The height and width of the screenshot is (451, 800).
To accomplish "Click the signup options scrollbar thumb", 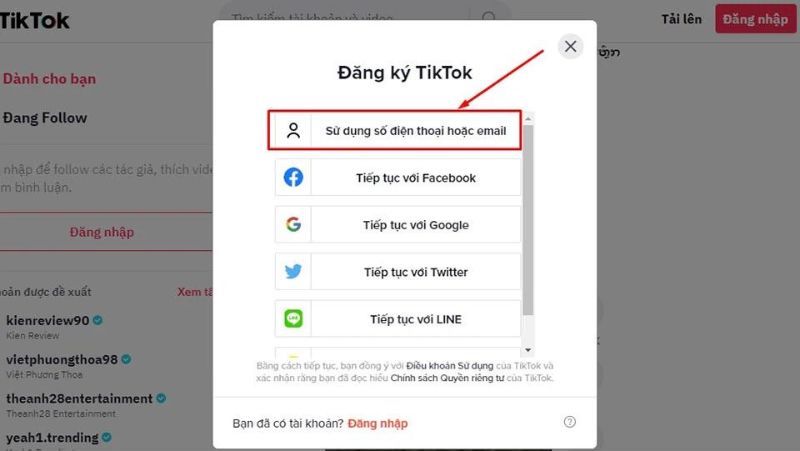I will tap(528, 220).
